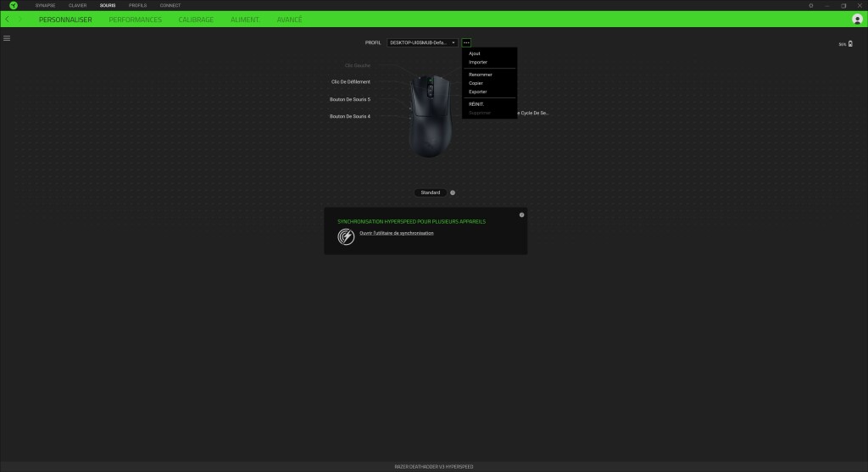Open the PROFILS top tab
The width and height of the screenshot is (868, 472).
(138, 6)
